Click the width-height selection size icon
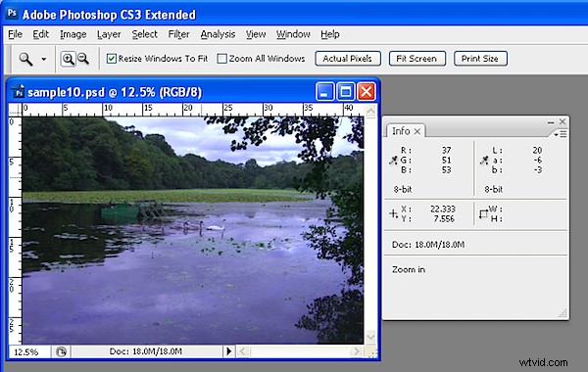 pos(484,214)
